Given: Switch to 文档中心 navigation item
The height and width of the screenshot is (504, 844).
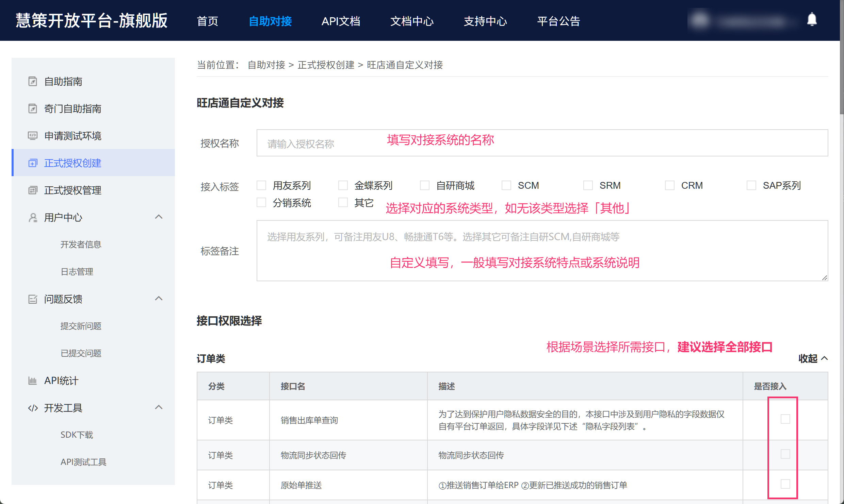Looking at the screenshot, I should coord(412,21).
